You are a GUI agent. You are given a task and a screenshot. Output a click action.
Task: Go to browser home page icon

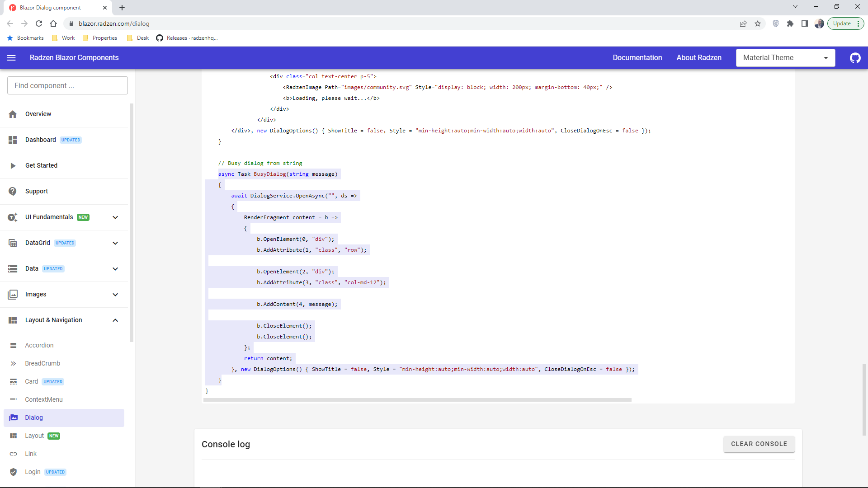click(53, 23)
